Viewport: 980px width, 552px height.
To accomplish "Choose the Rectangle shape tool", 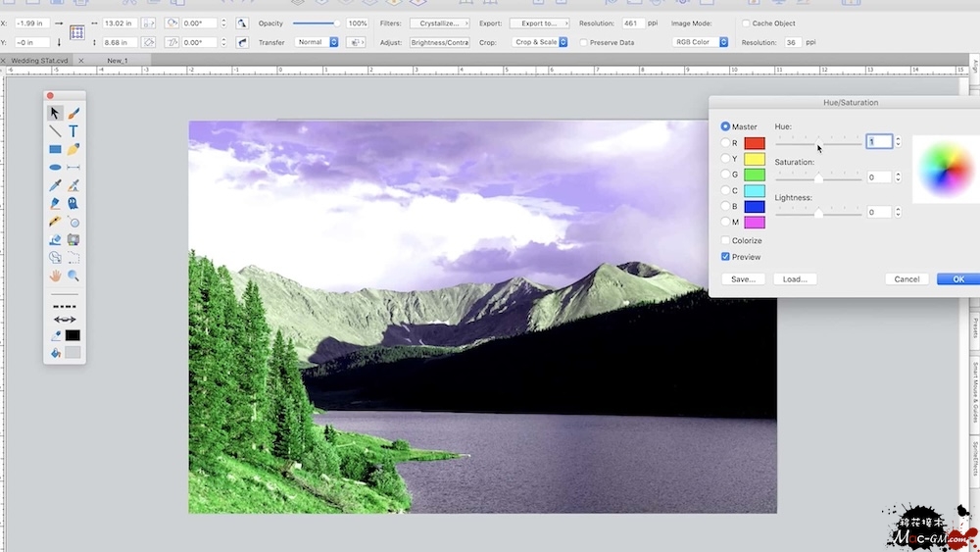I will pos(56,150).
